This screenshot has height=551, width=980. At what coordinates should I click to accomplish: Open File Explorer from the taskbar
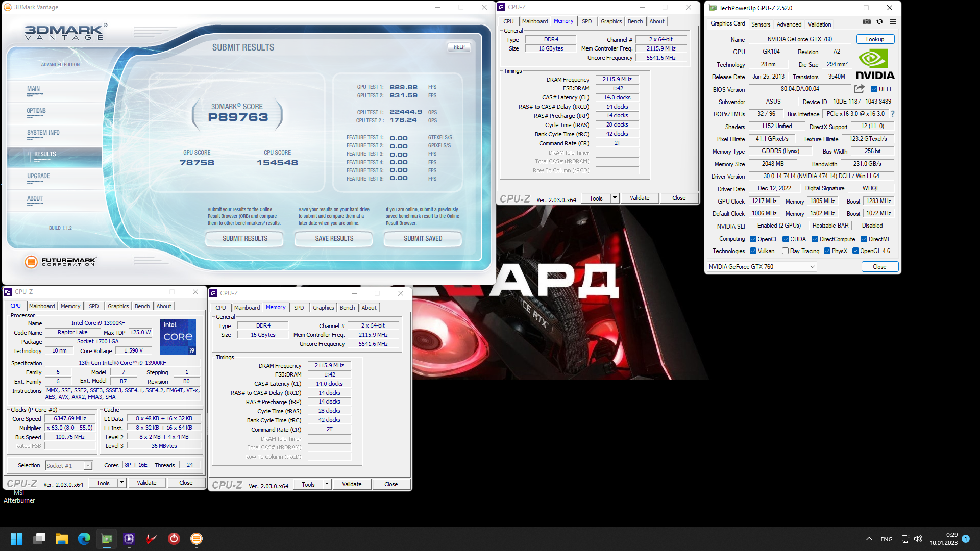tap(62, 539)
